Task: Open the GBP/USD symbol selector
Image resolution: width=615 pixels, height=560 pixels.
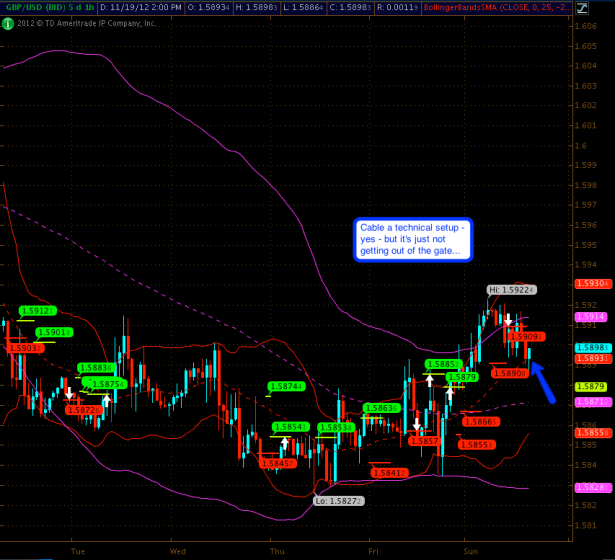Action: tap(32, 8)
